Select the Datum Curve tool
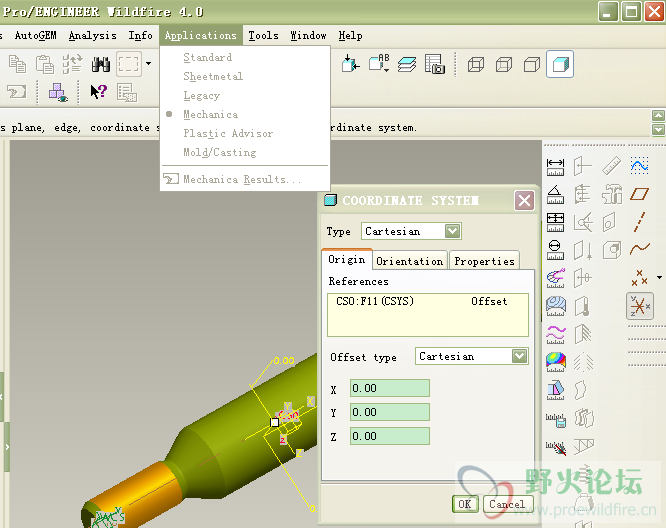 tap(640, 248)
